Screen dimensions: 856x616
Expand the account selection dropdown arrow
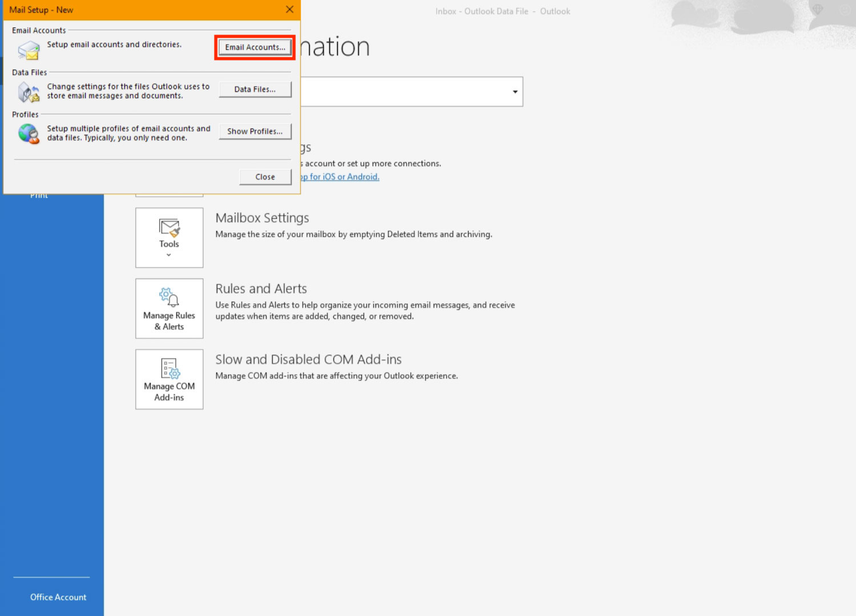click(x=515, y=92)
